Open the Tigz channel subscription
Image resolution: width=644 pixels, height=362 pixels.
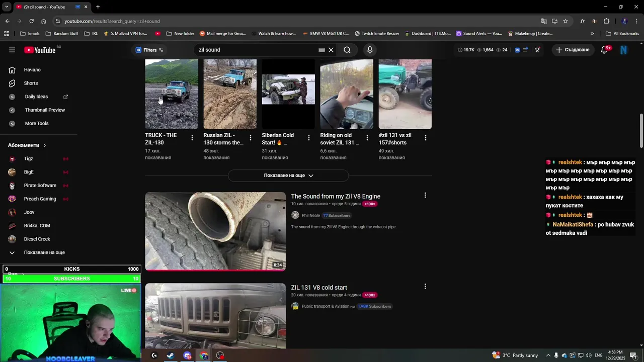pyautogui.click(x=28, y=159)
